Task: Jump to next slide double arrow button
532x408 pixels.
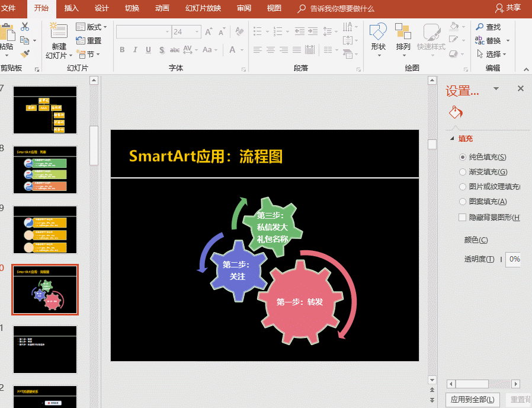Action: point(432,400)
